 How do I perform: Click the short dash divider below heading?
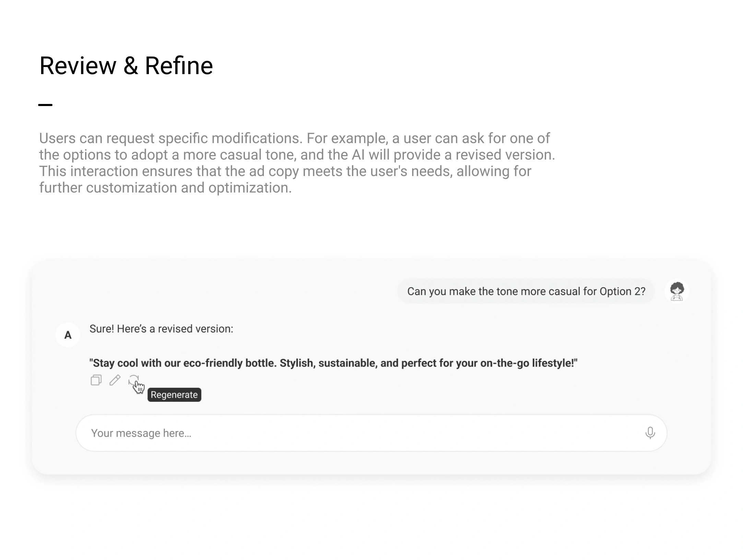45,105
